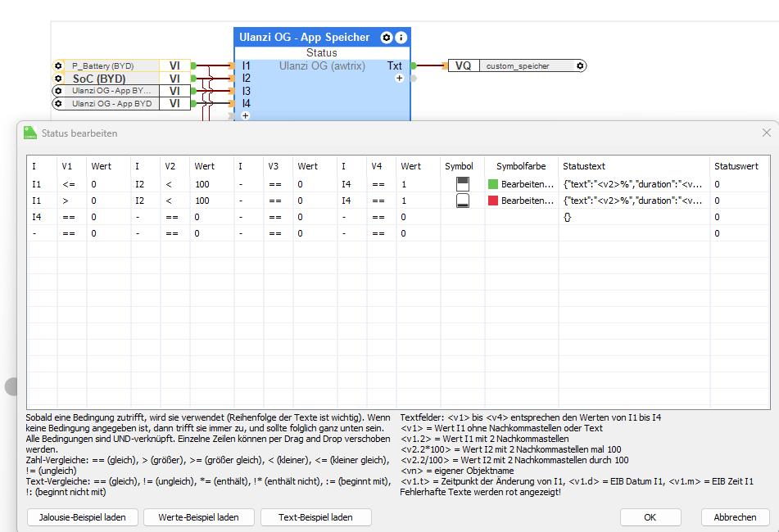
Task: Click gear icon on Ulanzi OG - App BY... input
Action: pyautogui.click(x=59, y=91)
